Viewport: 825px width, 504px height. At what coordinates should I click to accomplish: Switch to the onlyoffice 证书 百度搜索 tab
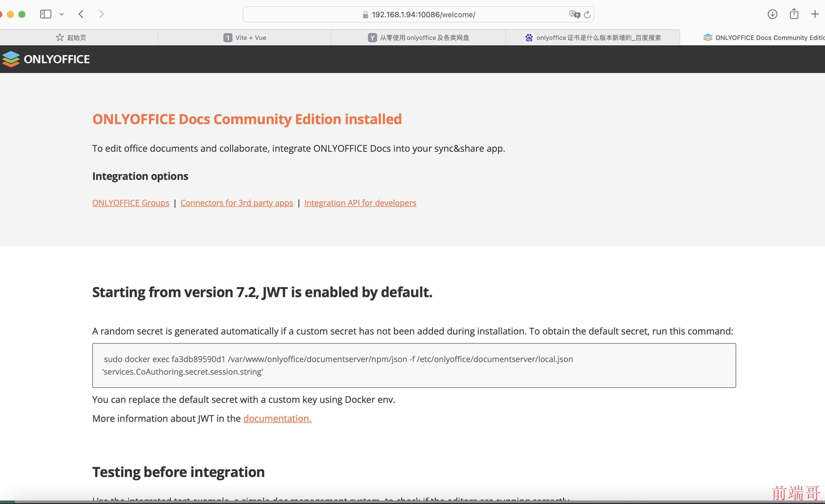pyautogui.click(x=593, y=37)
